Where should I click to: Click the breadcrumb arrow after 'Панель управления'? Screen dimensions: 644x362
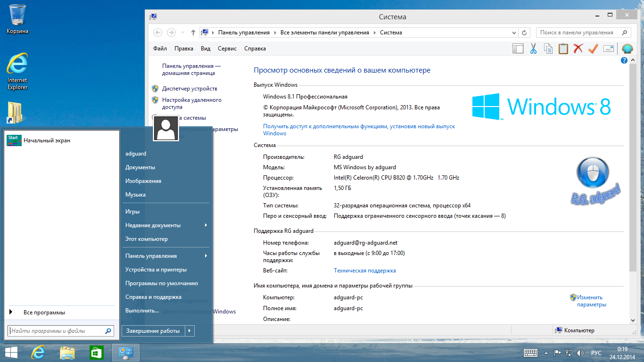point(275,33)
